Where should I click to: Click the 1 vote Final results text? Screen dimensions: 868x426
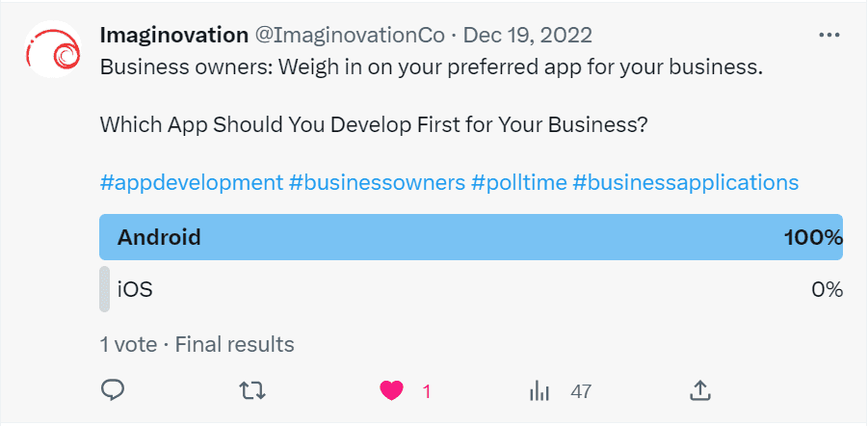click(x=197, y=345)
